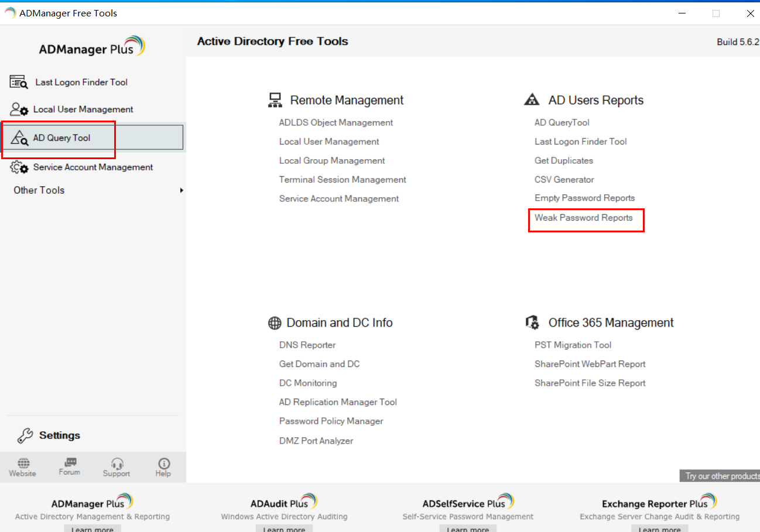Open Last Logon Finder Tool under AD Users Reports
760x532 pixels.
coord(581,142)
